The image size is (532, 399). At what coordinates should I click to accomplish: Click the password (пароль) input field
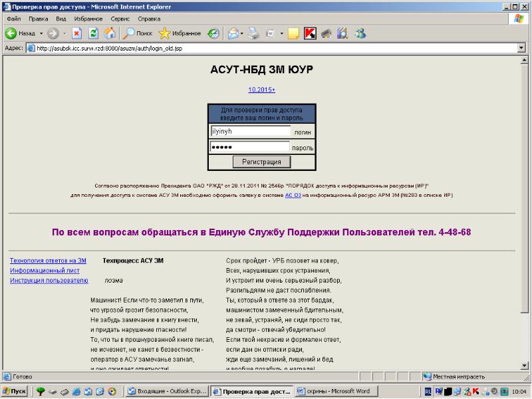coord(249,147)
